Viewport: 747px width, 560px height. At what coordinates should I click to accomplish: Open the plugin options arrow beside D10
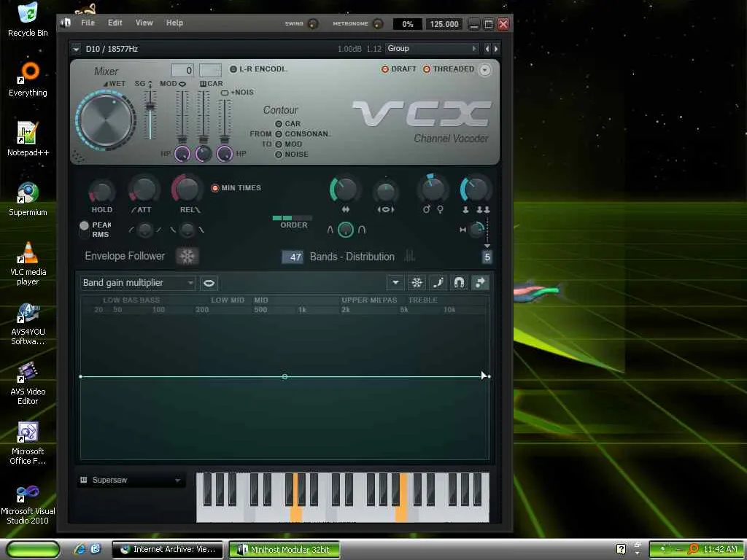click(x=76, y=49)
